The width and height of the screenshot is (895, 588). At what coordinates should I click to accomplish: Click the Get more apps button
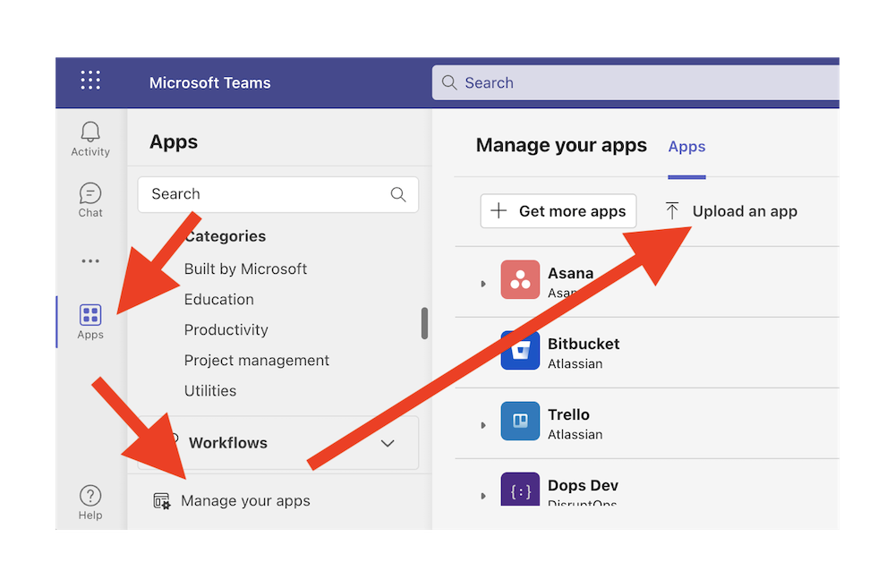558,210
